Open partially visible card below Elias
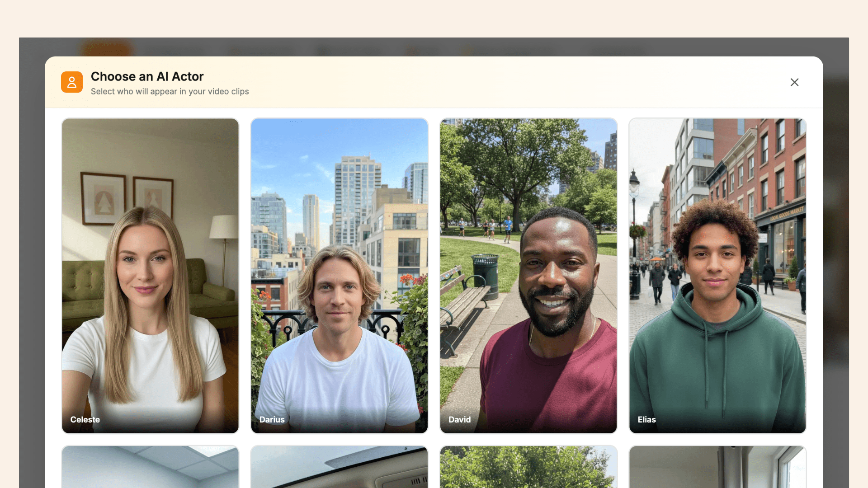 click(717, 467)
